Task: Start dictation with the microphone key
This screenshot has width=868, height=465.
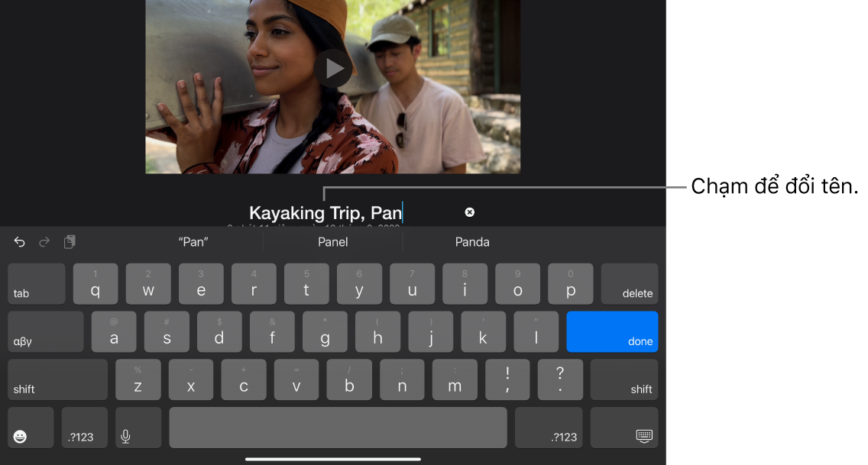Action: 138,428
